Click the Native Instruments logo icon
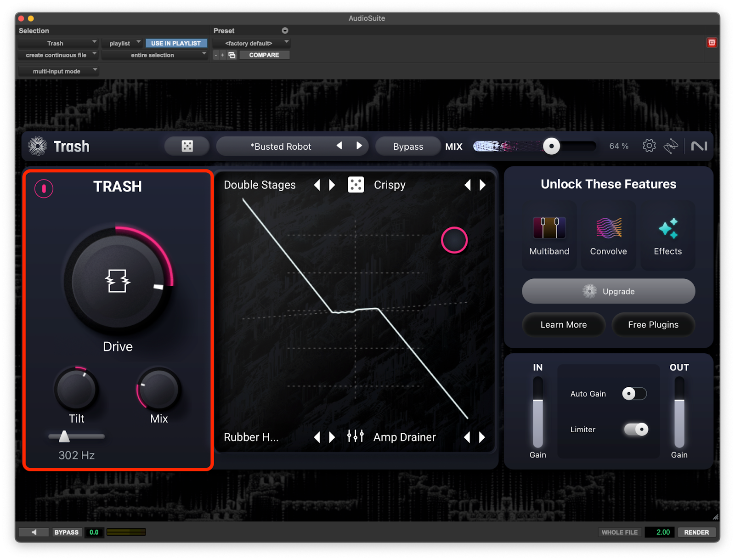This screenshot has height=560, width=735. click(699, 146)
